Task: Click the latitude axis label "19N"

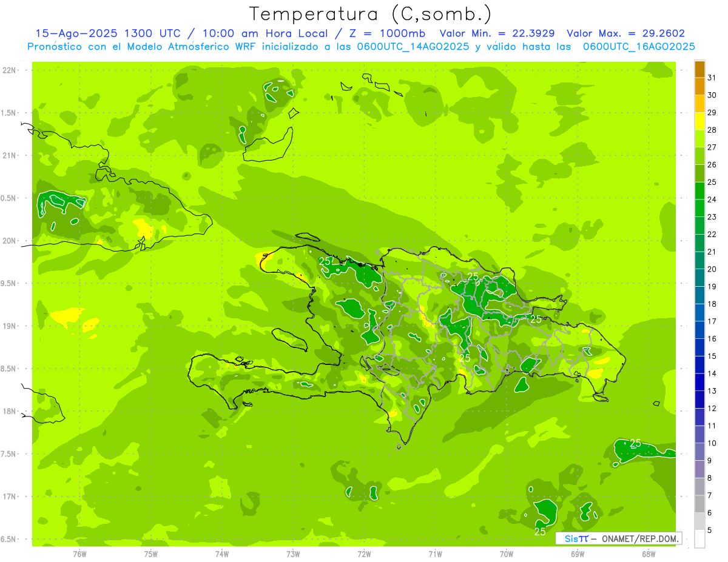Action: (x=9, y=326)
